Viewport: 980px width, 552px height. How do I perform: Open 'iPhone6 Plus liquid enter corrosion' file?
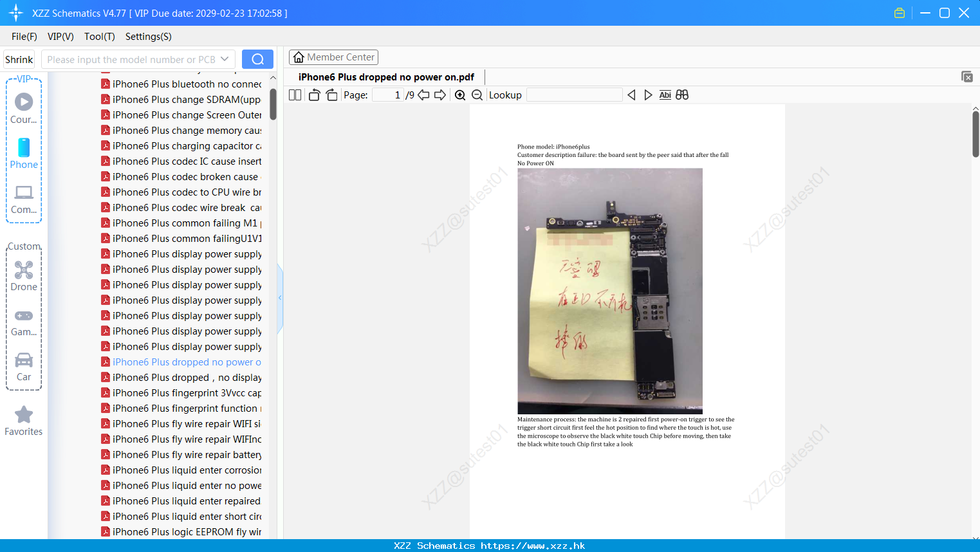[x=181, y=470]
